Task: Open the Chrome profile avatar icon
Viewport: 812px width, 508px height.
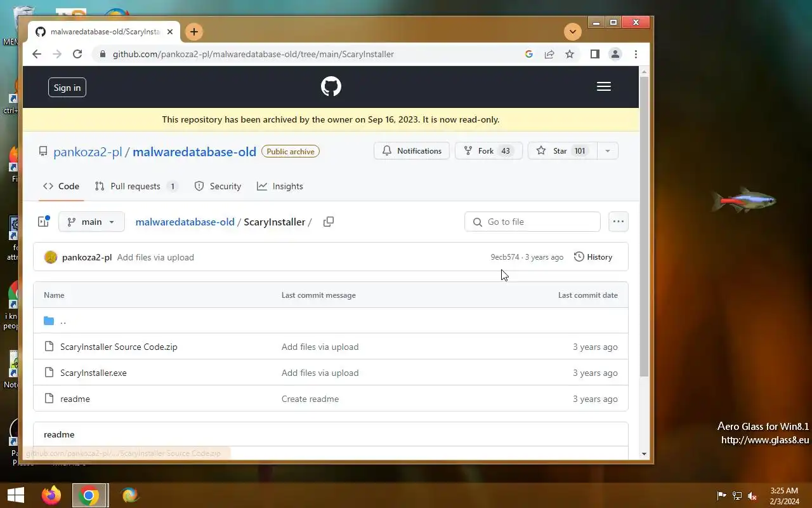Action: (x=615, y=54)
